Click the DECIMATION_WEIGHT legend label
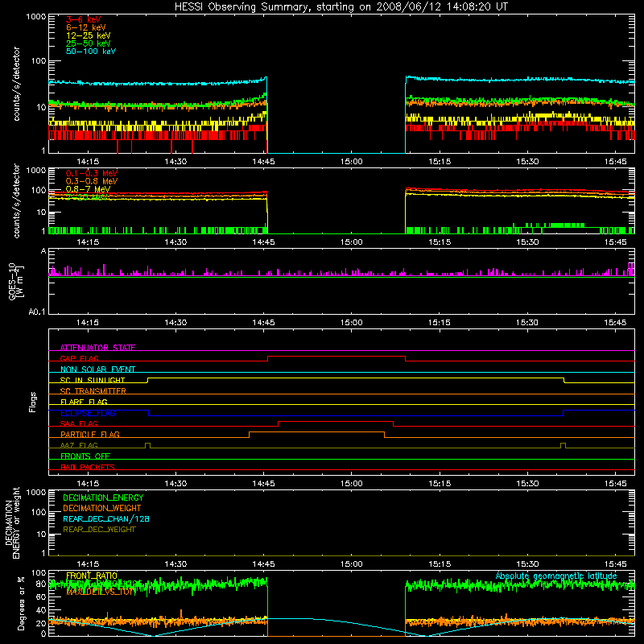 click(102, 508)
